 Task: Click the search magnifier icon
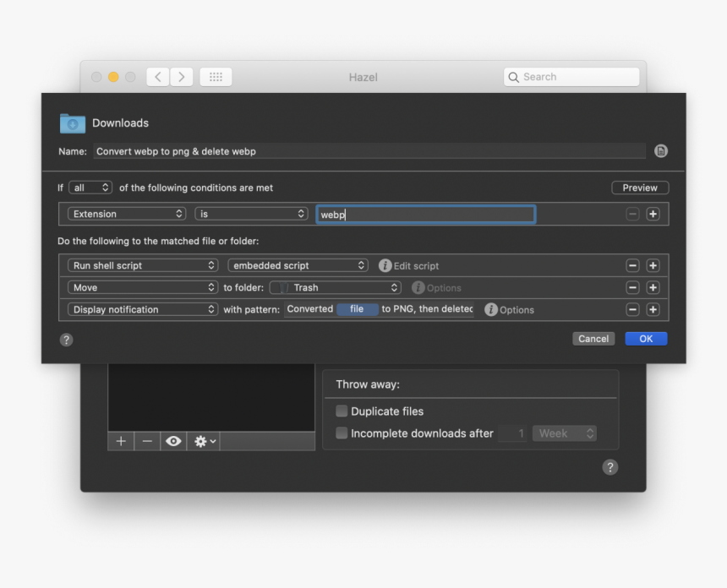tap(513, 77)
